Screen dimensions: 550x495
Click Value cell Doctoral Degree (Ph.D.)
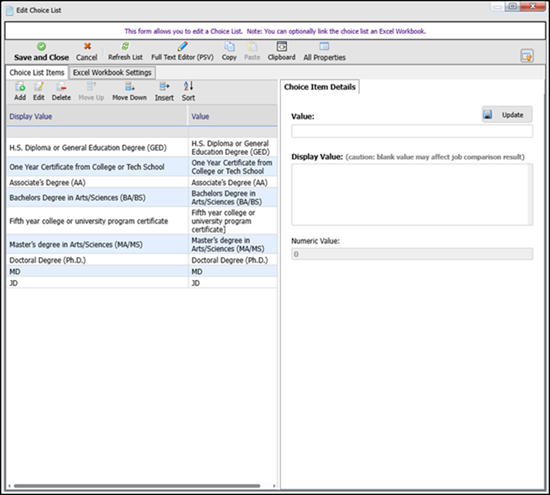pyautogui.click(x=233, y=260)
